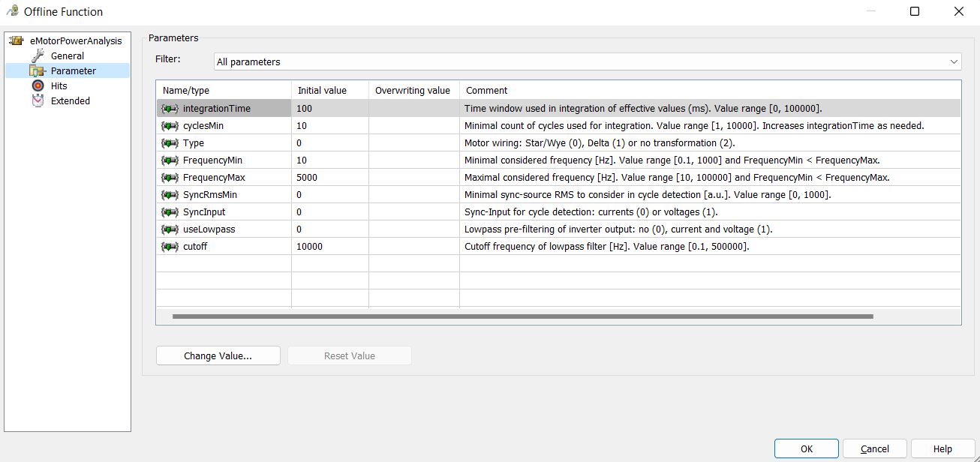This screenshot has width=980, height=462.
Task: Click the General wrench icon
Action: pos(38,55)
